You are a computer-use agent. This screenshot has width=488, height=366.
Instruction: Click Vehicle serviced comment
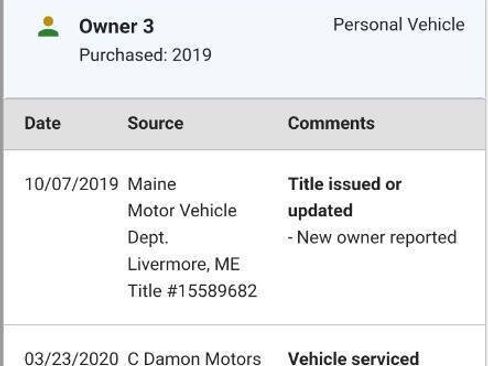point(353,359)
